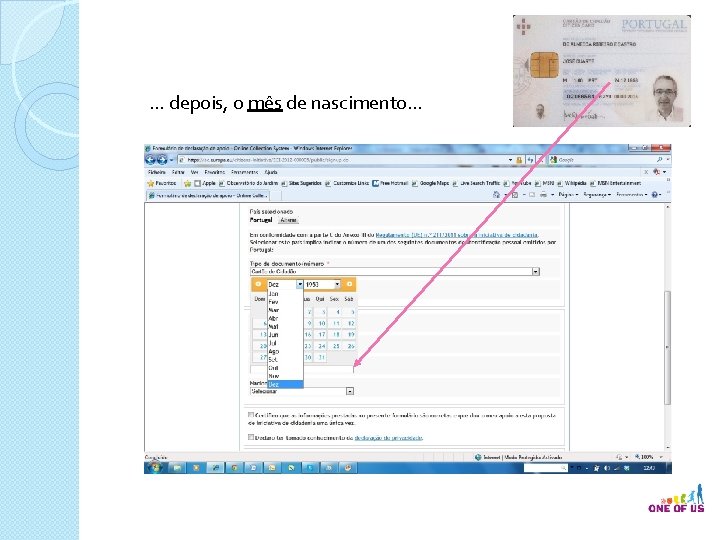
Task: Choose Jan in month list
Action: (x=285, y=293)
